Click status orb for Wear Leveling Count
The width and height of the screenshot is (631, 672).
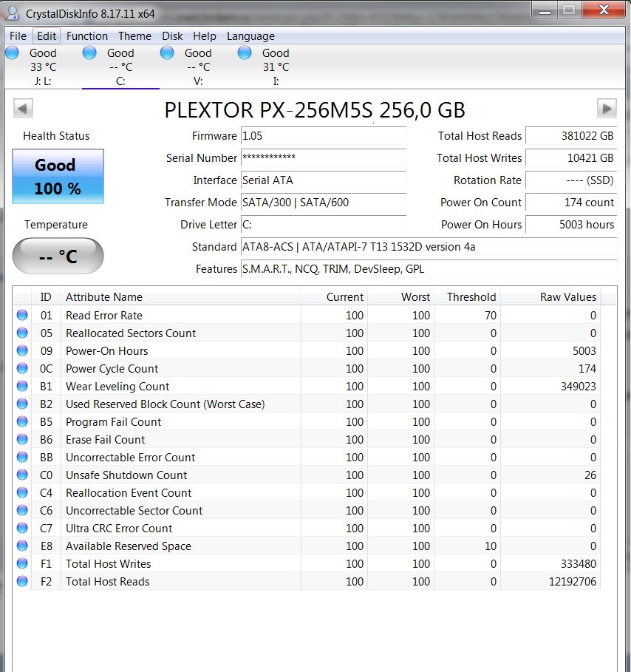click(22, 386)
